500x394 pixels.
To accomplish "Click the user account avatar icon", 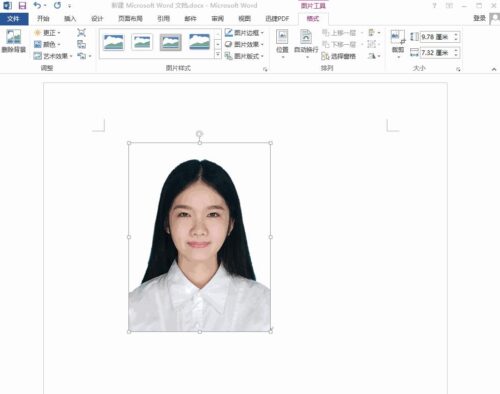I will tap(494, 18).
